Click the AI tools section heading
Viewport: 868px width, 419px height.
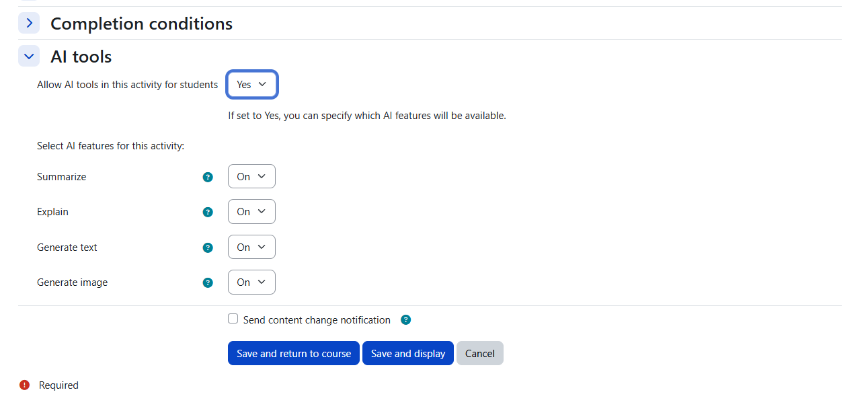tap(81, 56)
